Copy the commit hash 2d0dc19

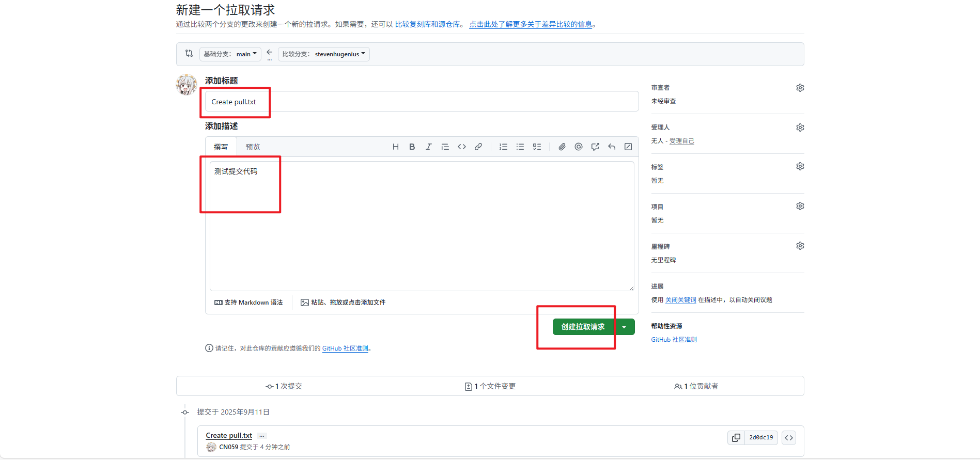tap(736, 438)
